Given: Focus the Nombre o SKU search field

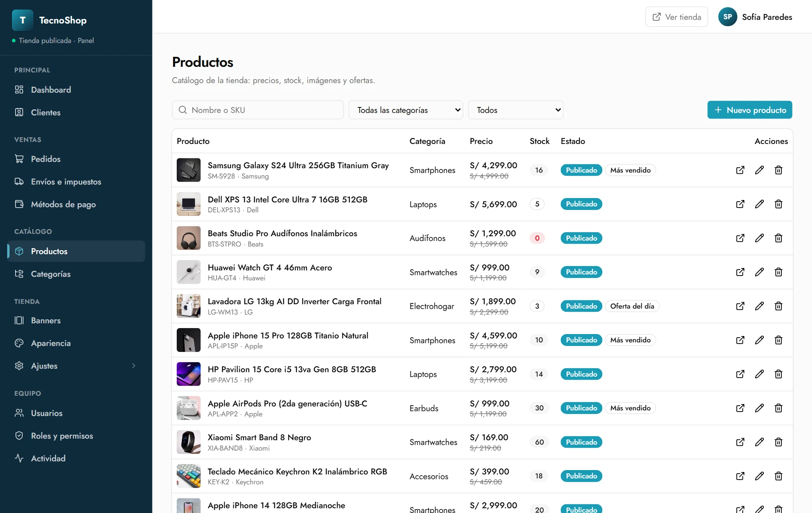Looking at the screenshot, I should click(258, 110).
